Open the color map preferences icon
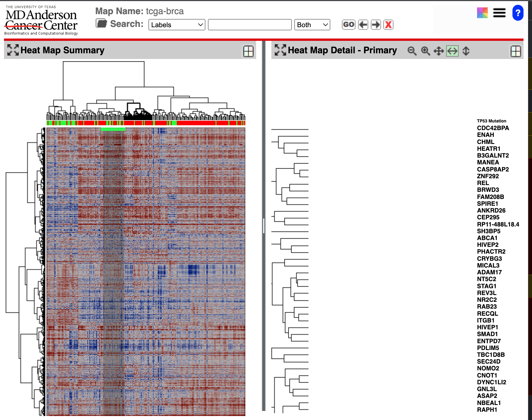The height and width of the screenshot is (420, 532). click(482, 13)
